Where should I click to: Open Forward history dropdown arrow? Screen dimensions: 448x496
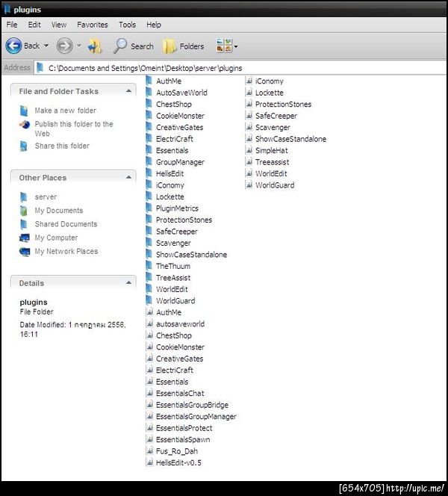pos(78,46)
